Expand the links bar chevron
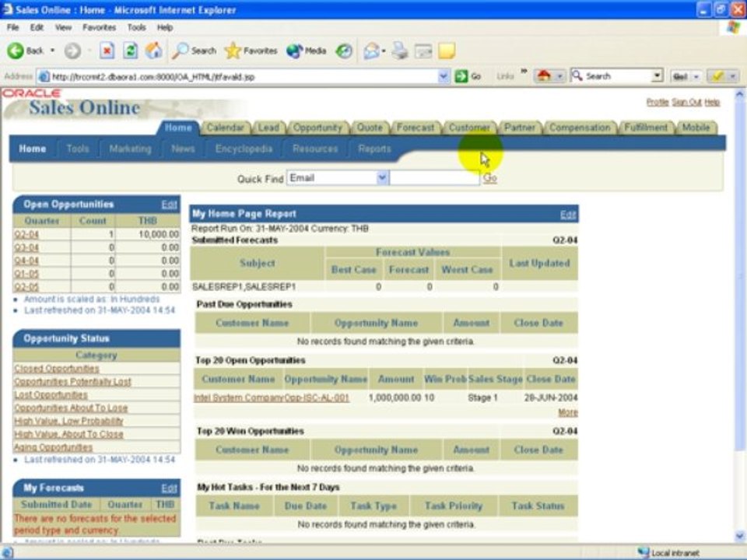Viewport: 747px width, 560px height. (524, 72)
